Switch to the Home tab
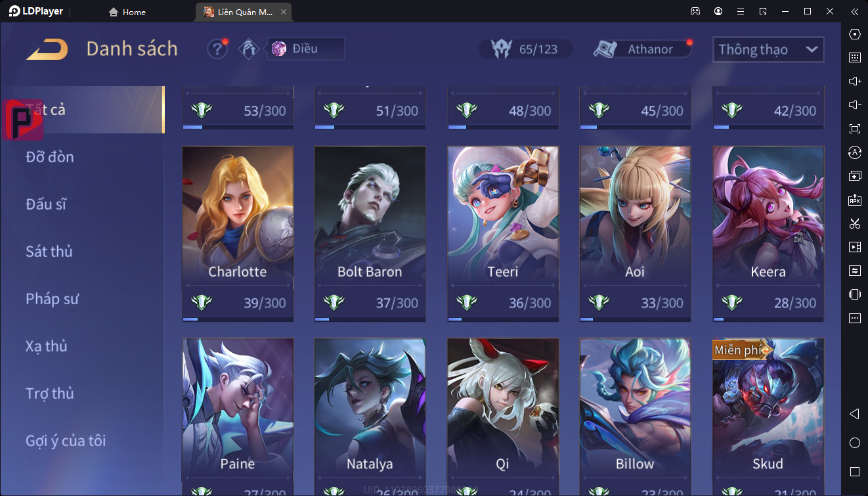This screenshot has width=868, height=496. click(127, 12)
